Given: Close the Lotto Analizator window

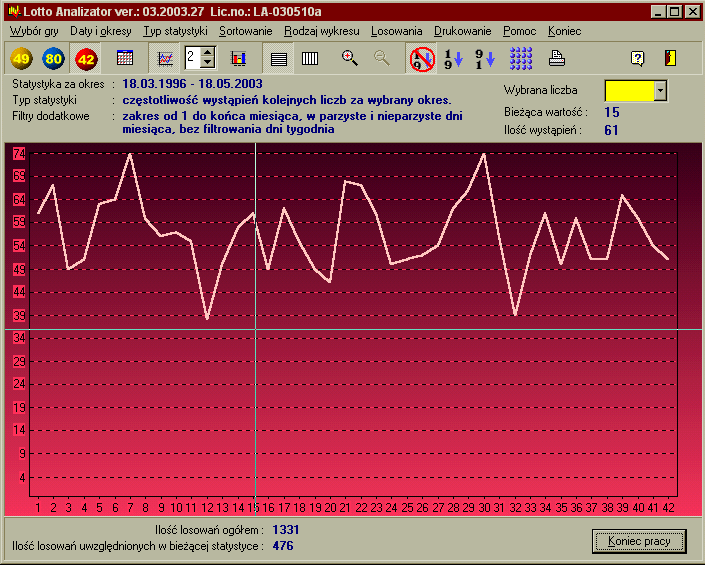Looking at the screenshot, I should [692, 12].
